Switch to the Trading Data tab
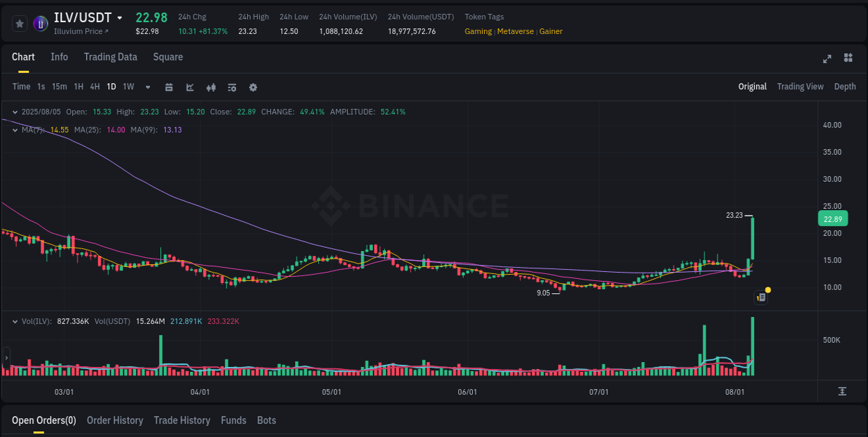This screenshot has height=437, width=868. pos(110,57)
